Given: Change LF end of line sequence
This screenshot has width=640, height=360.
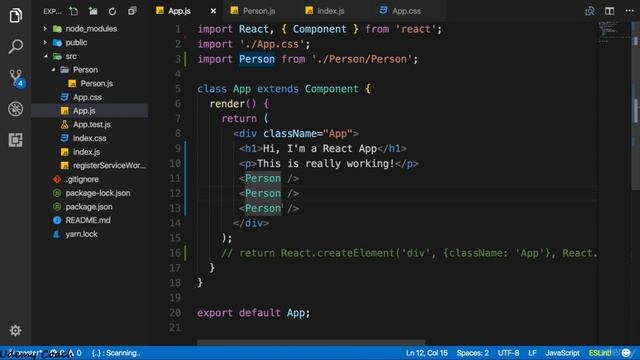Looking at the screenshot, I should point(532,353).
